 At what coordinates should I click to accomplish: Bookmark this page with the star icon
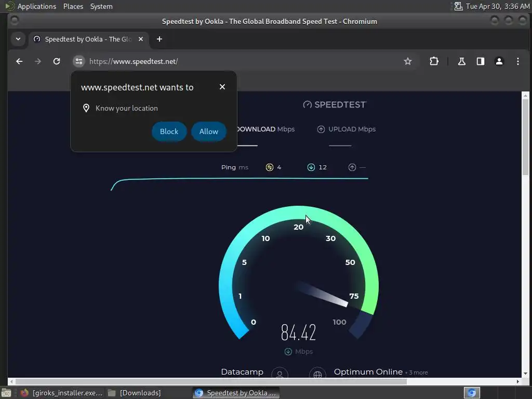[407, 61]
